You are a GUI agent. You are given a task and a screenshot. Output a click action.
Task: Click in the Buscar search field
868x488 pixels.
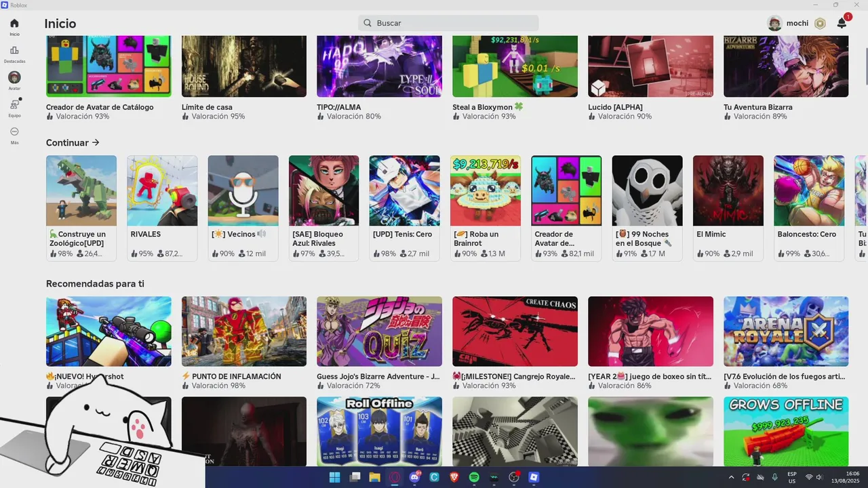click(448, 23)
